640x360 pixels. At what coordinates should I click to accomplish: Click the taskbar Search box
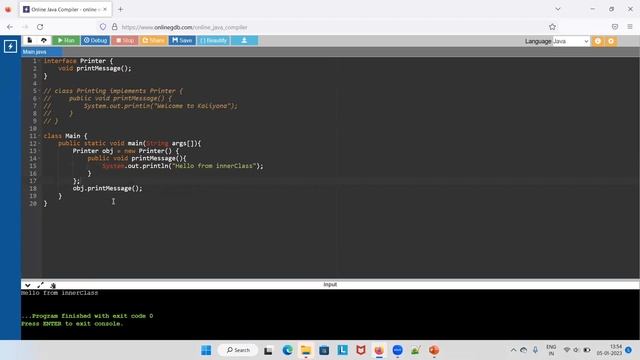tap(238, 350)
